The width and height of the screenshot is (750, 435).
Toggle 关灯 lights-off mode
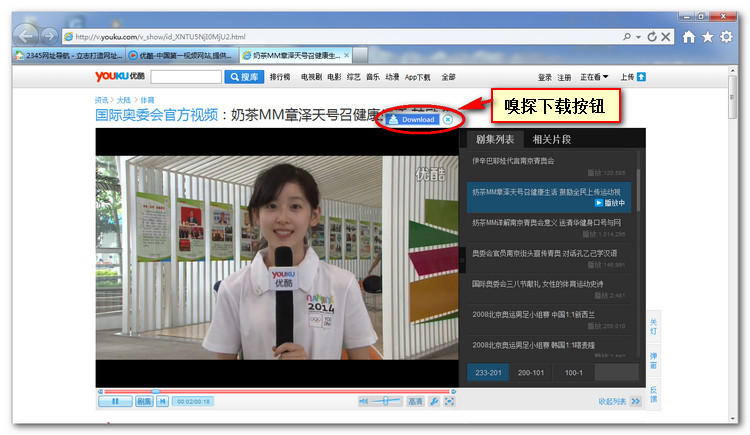pyautogui.click(x=653, y=326)
